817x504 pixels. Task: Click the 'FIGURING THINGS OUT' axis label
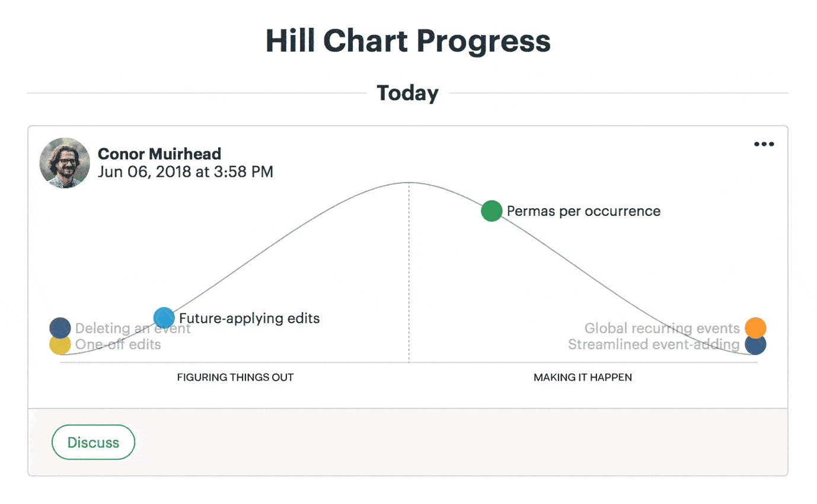coord(235,377)
